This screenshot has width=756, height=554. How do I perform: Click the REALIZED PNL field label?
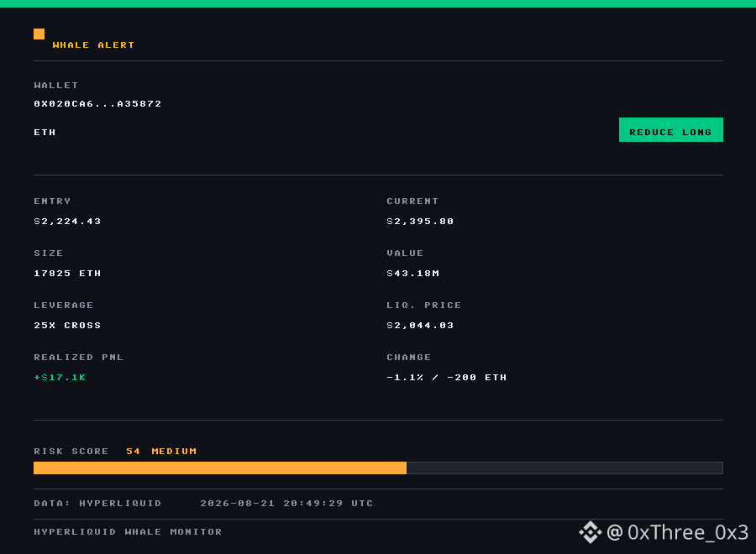[79, 357]
